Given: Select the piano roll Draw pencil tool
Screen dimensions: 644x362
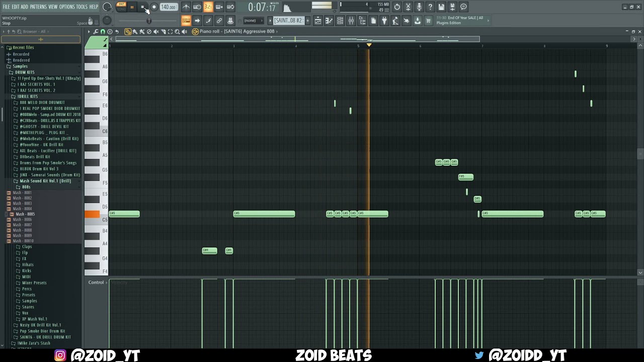Looking at the screenshot, I should (128, 32).
